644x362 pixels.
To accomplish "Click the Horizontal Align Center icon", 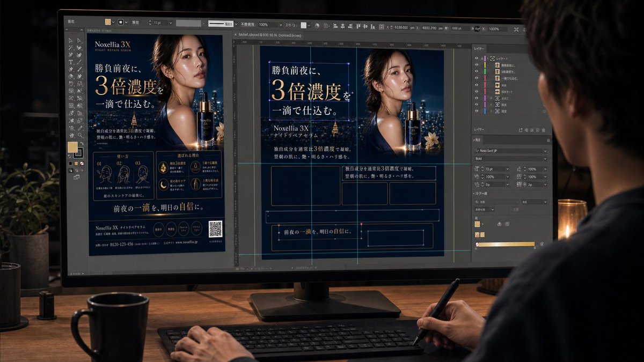I will [343, 26].
